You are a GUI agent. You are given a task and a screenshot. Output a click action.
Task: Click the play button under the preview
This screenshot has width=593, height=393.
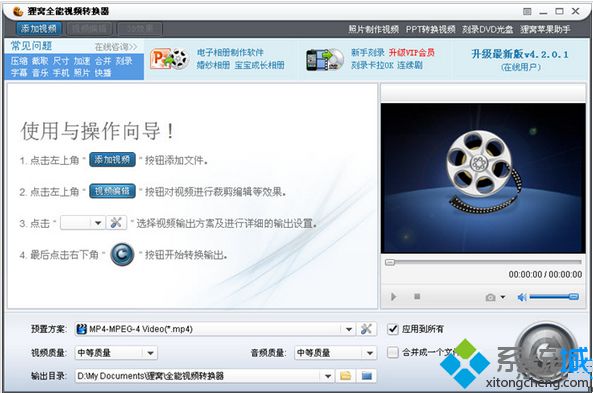pos(394,297)
